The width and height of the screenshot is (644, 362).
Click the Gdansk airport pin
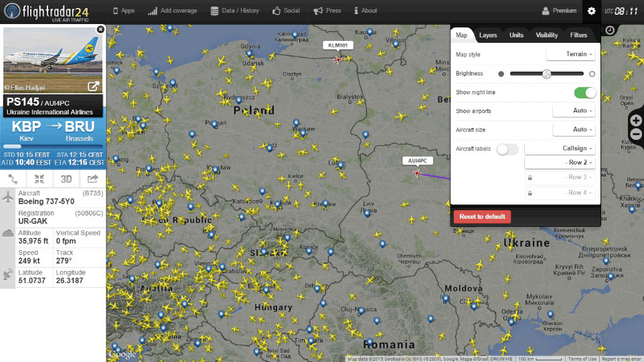[249, 54]
